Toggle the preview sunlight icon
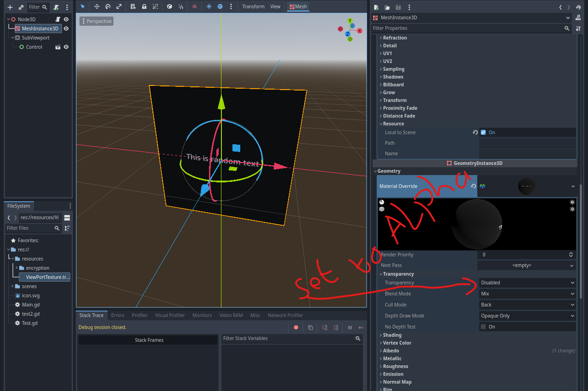The height and width of the screenshot is (391, 588). tap(209, 6)
